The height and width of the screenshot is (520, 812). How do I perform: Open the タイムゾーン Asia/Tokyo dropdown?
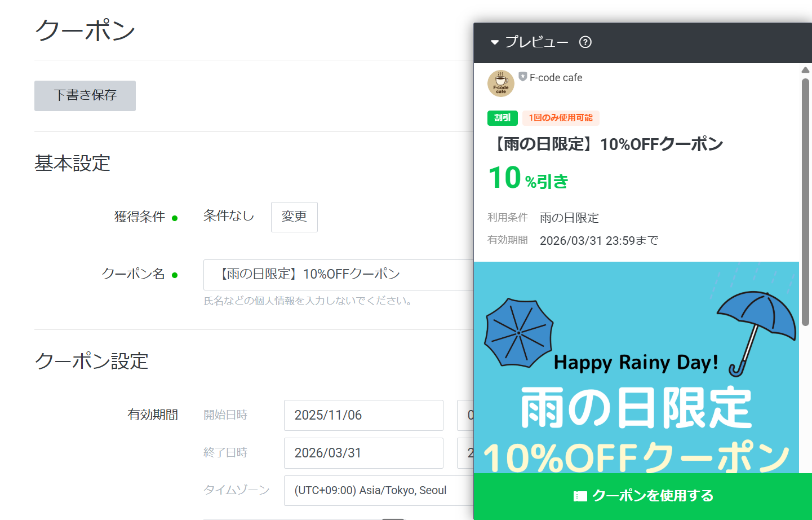378,491
